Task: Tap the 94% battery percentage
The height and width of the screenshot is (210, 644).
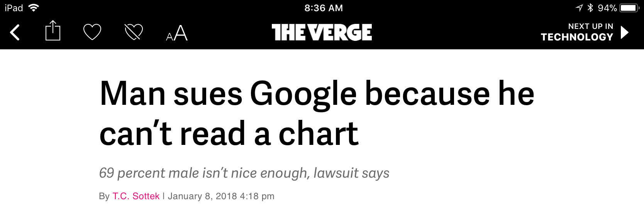Action: [x=607, y=8]
